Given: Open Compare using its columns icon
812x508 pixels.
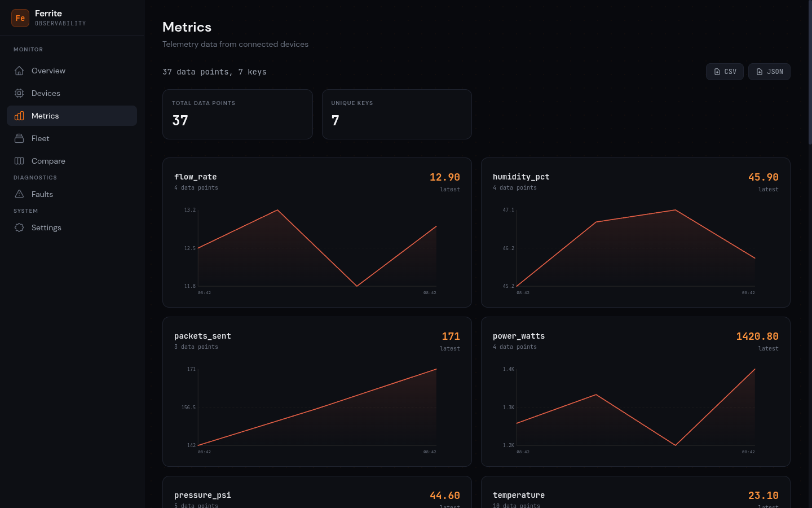Looking at the screenshot, I should (19, 161).
